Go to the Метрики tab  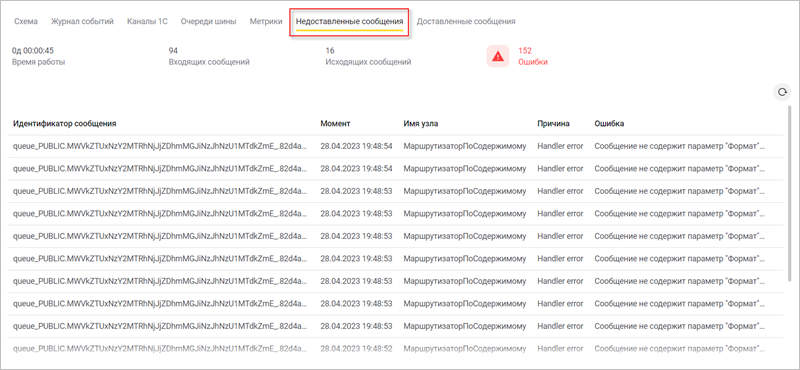[x=266, y=21]
